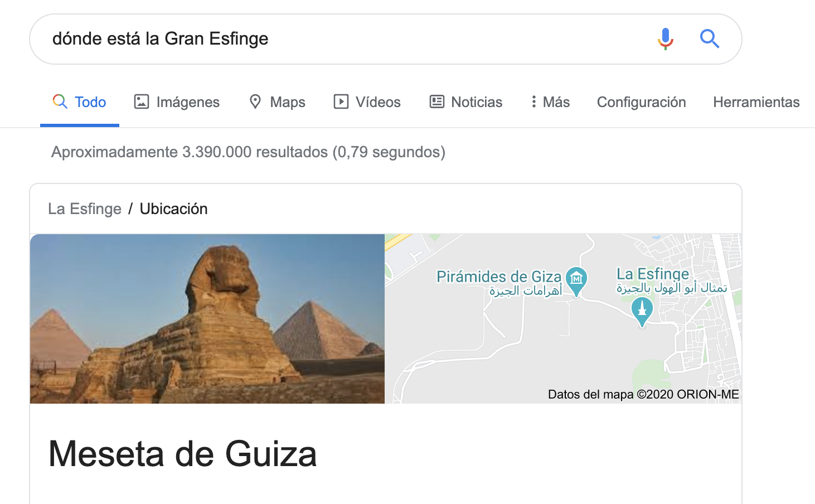Viewport: 815px width, 504px height.
Task: Select the Todo results tab
Action: click(x=80, y=102)
